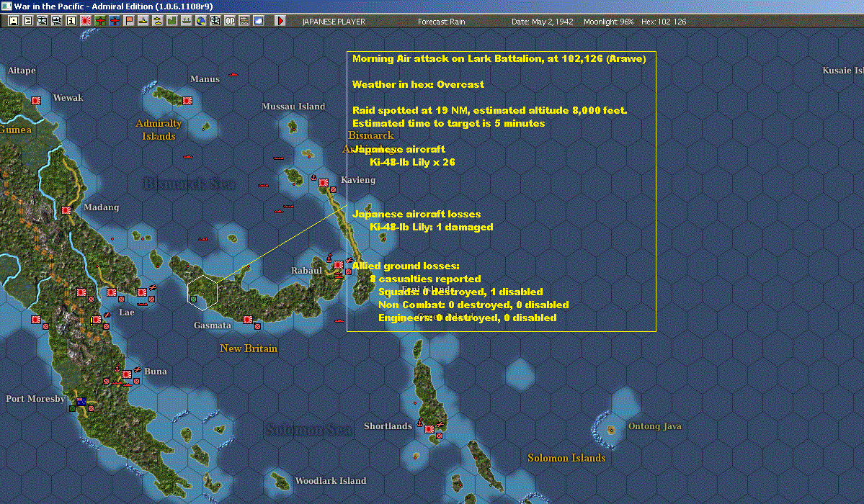The width and height of the screenshot is (864, 504).
Task: Click the 'Non Combat: 0 destroyed' line
Action: 473,305
